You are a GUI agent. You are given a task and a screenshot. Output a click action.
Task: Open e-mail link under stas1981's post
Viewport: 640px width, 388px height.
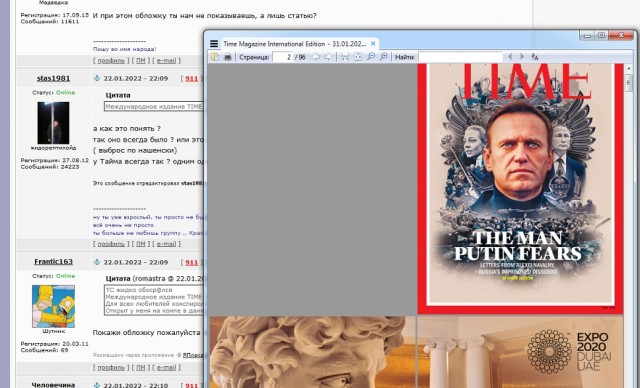167,244
